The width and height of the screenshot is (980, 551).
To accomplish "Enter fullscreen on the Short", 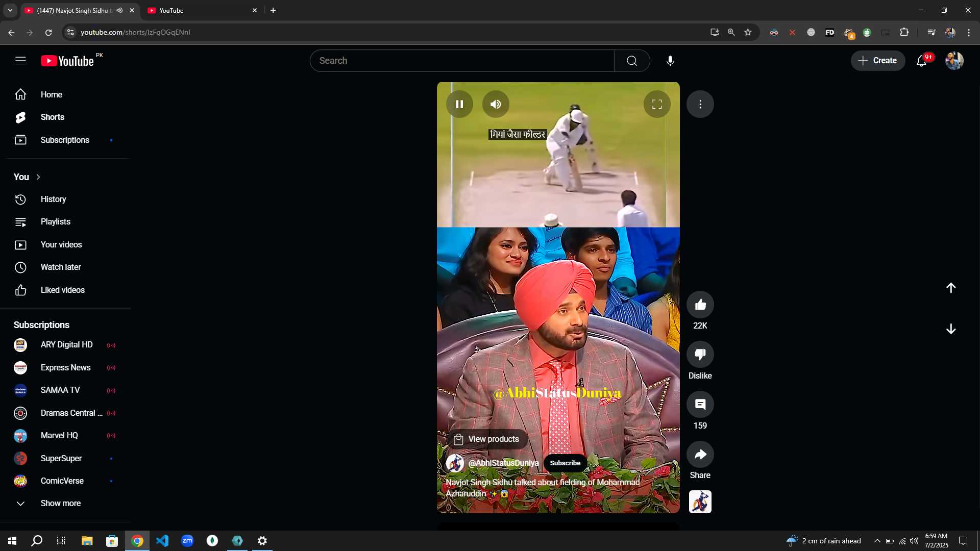I will point(657,104).
